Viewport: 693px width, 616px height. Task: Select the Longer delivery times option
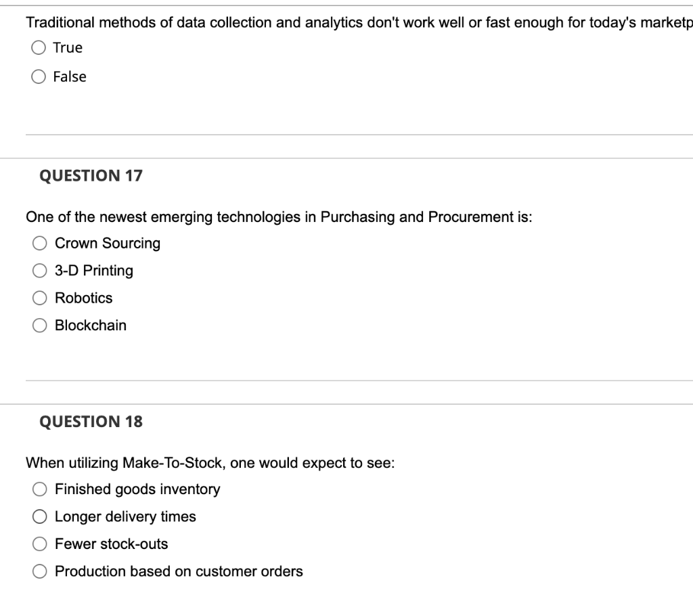tap(39, 516)
